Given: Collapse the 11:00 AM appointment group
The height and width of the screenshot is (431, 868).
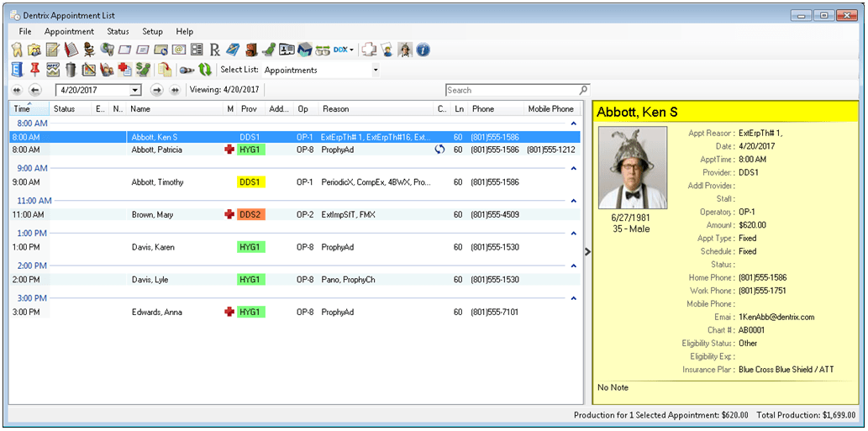Looking at the screenshot, I should pyautogui.click(x=574, y=201).
